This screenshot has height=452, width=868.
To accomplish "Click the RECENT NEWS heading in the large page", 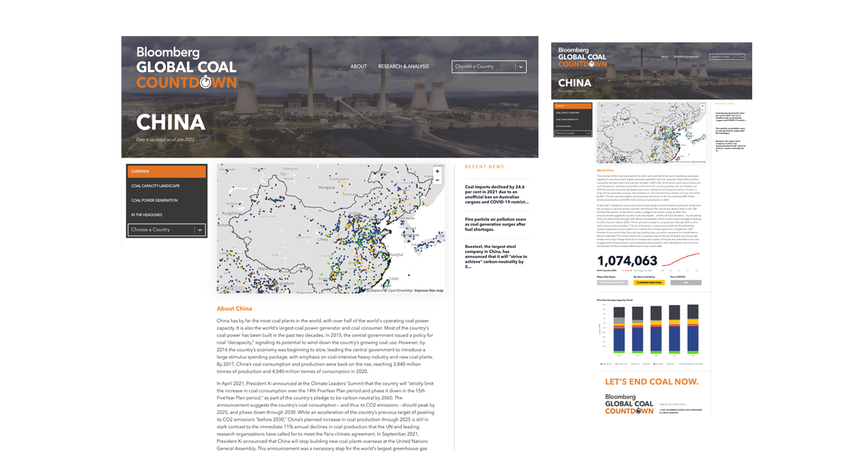I will pyautogui.click(x=485, y=167).
